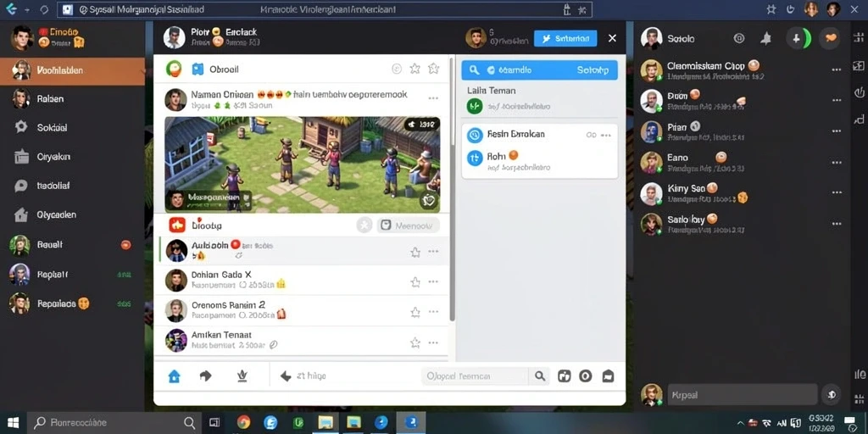Click the blue Setianan button in the header
The image size is (868, 434).
pyautogui.click(x=565, y=38)
